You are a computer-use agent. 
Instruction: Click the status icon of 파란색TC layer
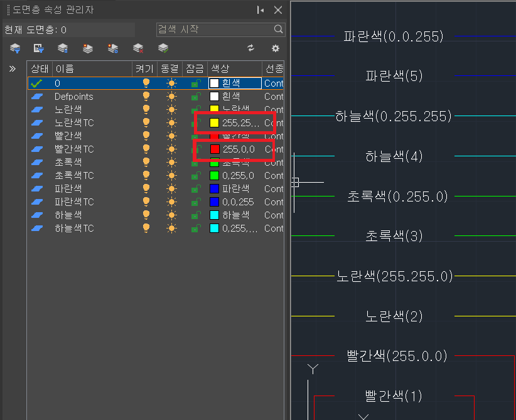pyautogui.click(x=37, y=202)
